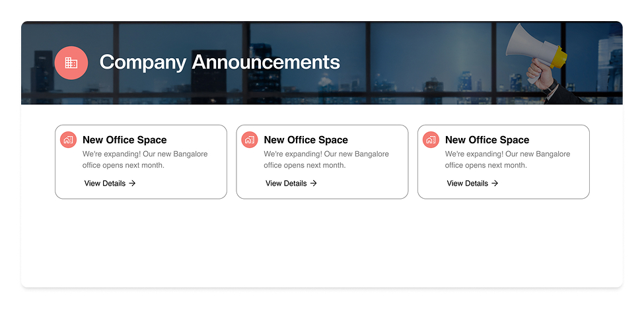The height and width of the screenshot is (309, 644).
Task: Select the middle card's New Office Space title
Action: click(x=306, y=140)
